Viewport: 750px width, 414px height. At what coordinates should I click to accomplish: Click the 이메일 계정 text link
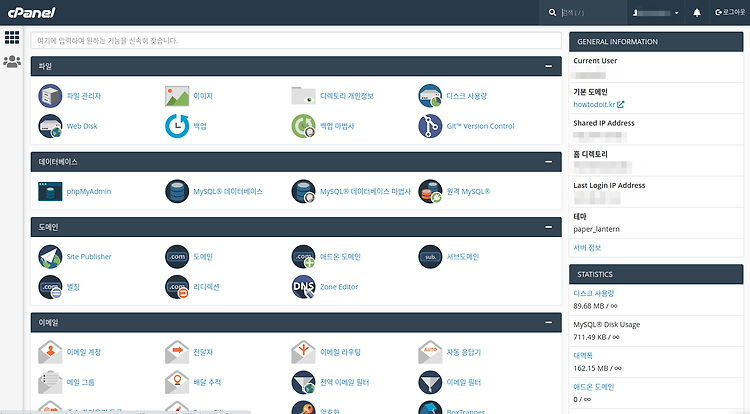point(84,352)
